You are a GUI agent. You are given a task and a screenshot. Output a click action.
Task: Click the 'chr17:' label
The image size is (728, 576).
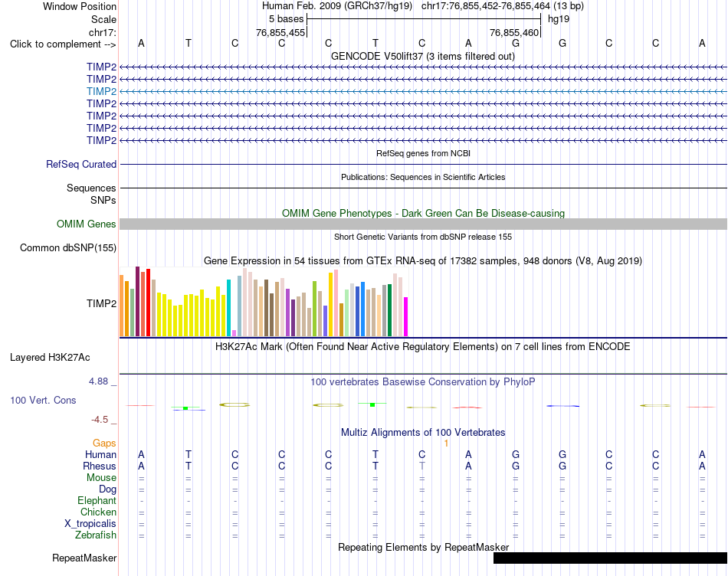click(x=102, y=32)
